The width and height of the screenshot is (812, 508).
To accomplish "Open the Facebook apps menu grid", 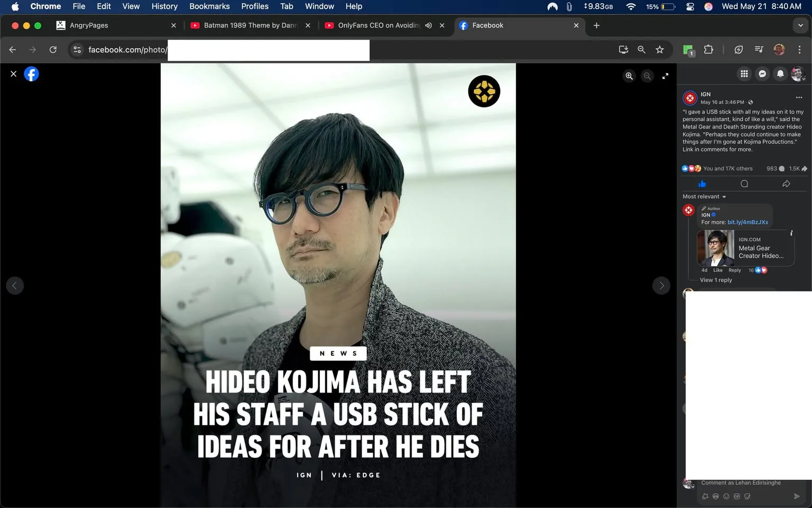I will [744, 74].
